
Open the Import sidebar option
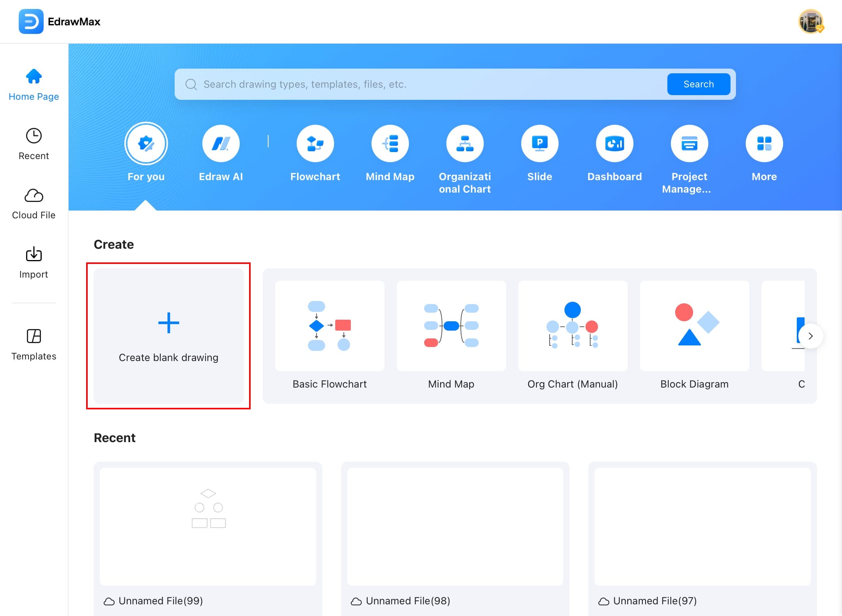click(x=34, y=262)
